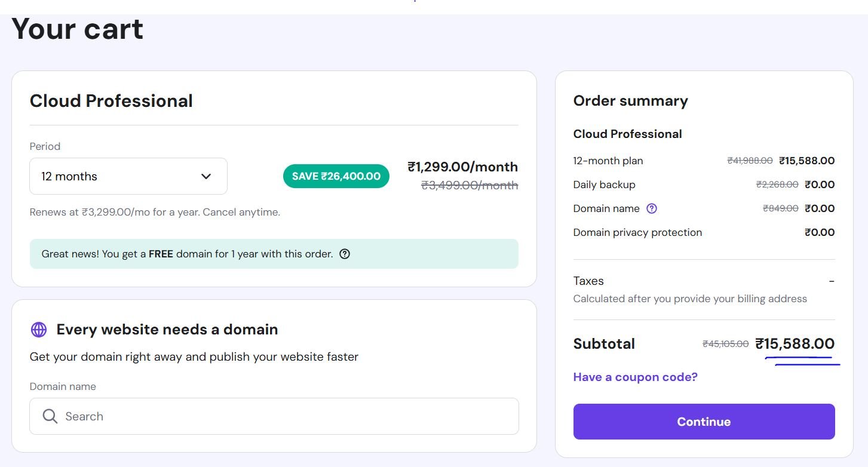868x467 pixels.
Task: Click the underlined Subtotal amount ₹15,588.00
Action: [795, 344]
